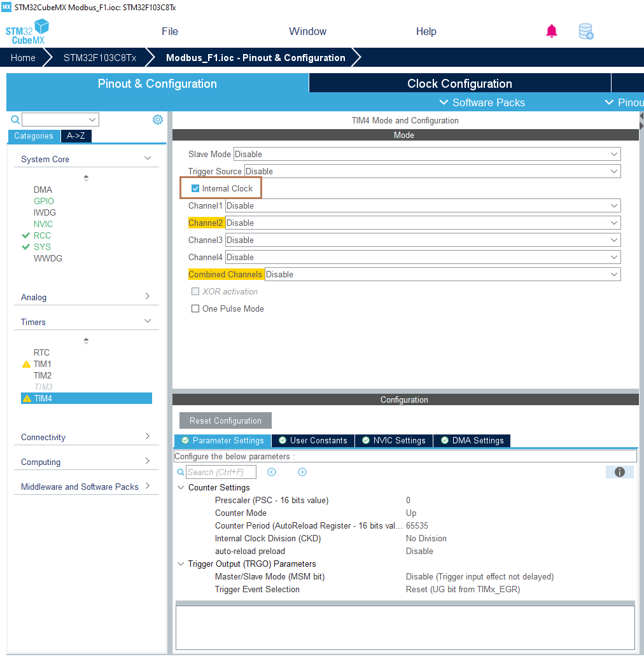644x659 pixels.
Task: Open the Combined Channels dropdown
Action: click(x=443, y=274)
